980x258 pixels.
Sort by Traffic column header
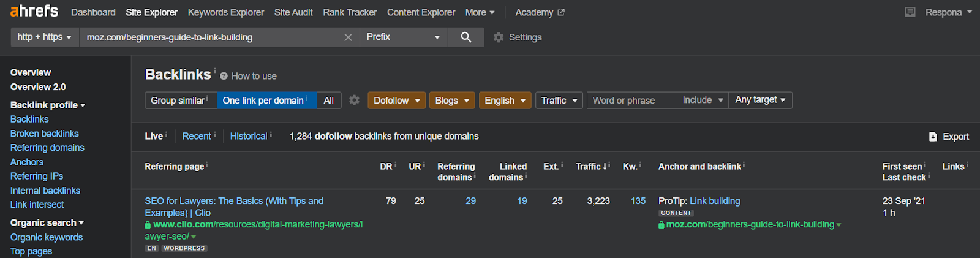592,166
